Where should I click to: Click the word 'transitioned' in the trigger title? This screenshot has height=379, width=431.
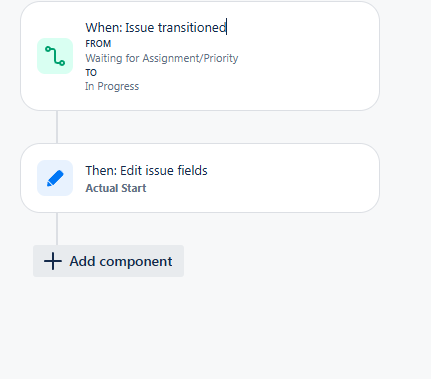tap(192, 27)
